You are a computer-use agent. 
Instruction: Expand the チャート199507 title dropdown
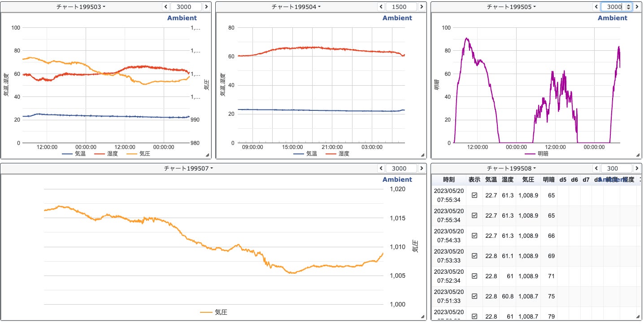click(188, 168)
